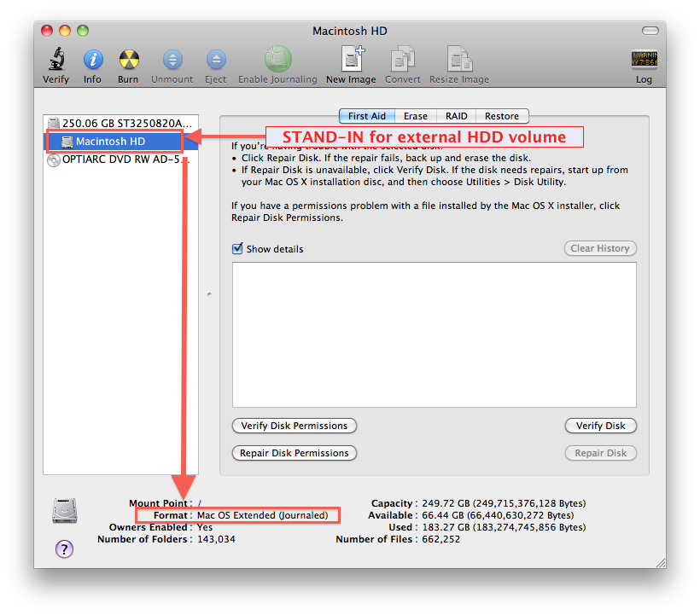Click the Enable Journaling icon
Image resolution: width=700 pixels, height=615 pixels.
point(277,59)
